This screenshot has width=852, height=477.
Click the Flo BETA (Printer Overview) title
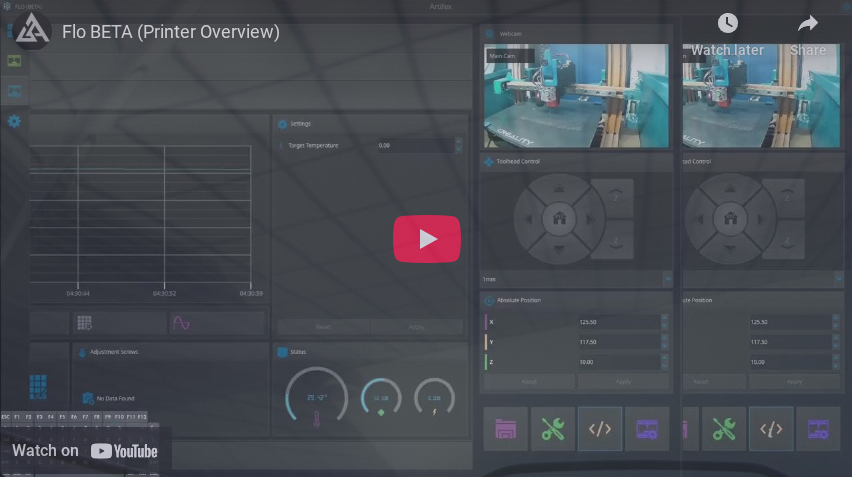click(171, 32)
